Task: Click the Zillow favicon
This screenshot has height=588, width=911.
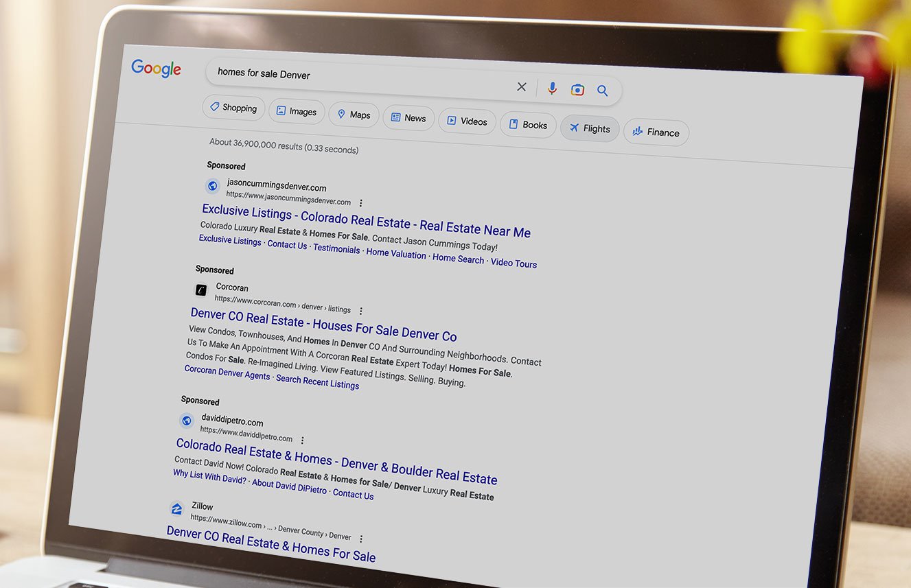Action: [176, 509]
